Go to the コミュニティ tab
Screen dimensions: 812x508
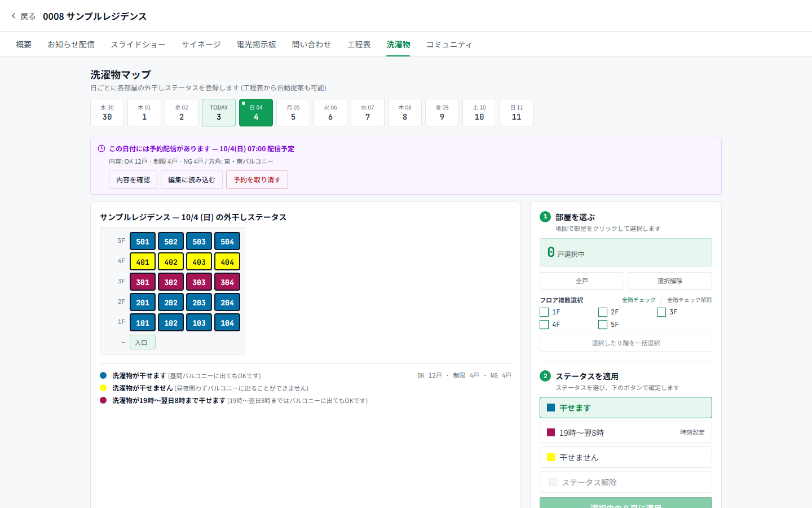[x=449, y=45]
